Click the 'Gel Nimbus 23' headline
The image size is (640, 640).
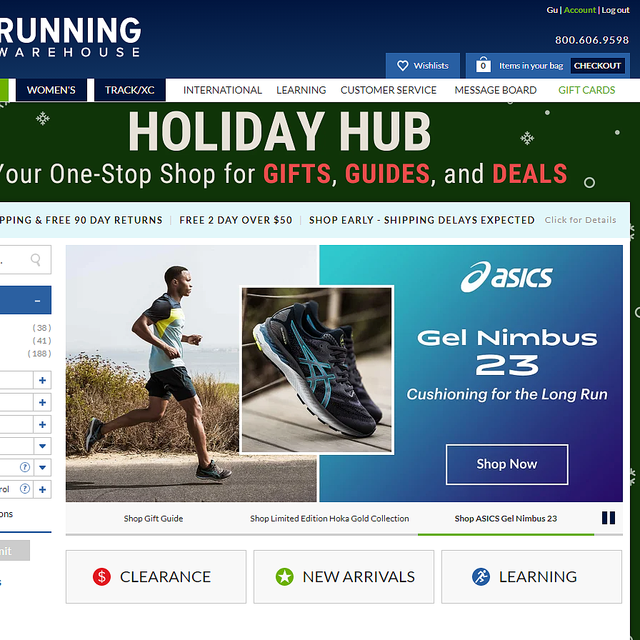507,351
